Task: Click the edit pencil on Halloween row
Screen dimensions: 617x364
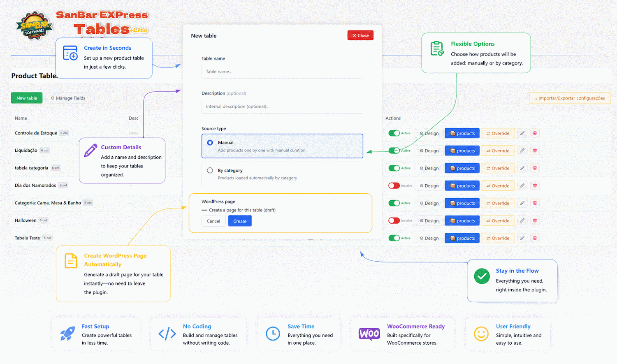Action: click(522, 220)
